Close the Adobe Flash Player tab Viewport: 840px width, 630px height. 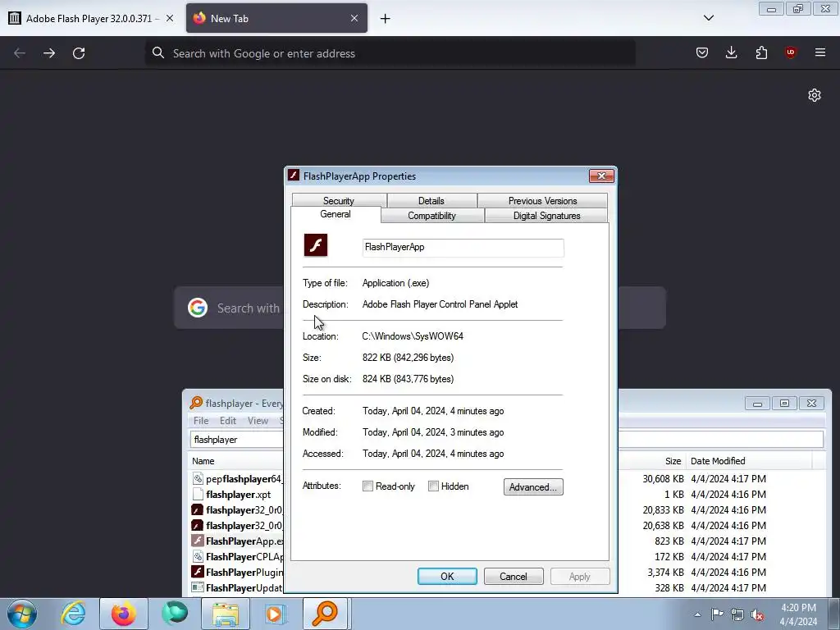[170, 18]
